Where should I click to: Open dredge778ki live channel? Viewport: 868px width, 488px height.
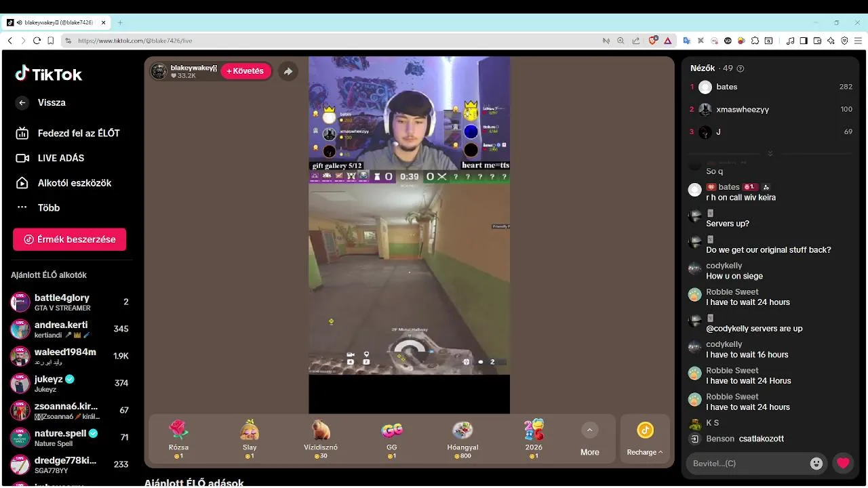click(69, 465)
